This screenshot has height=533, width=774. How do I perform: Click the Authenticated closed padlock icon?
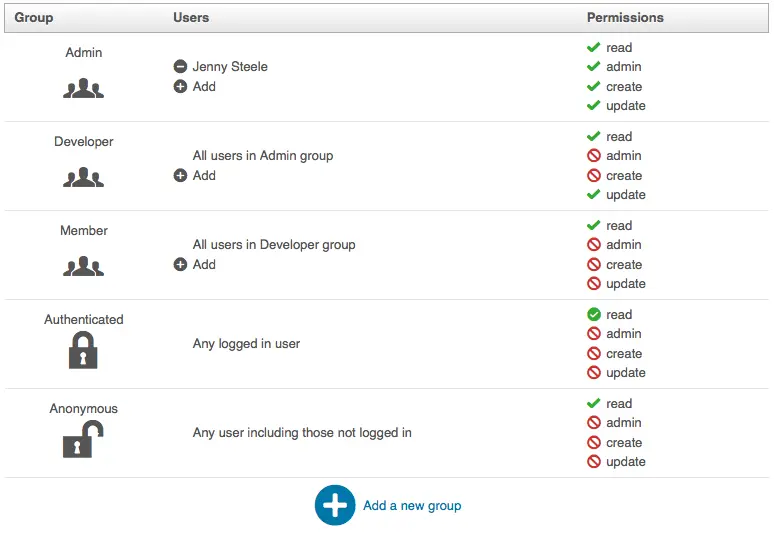tap(83, 350)
